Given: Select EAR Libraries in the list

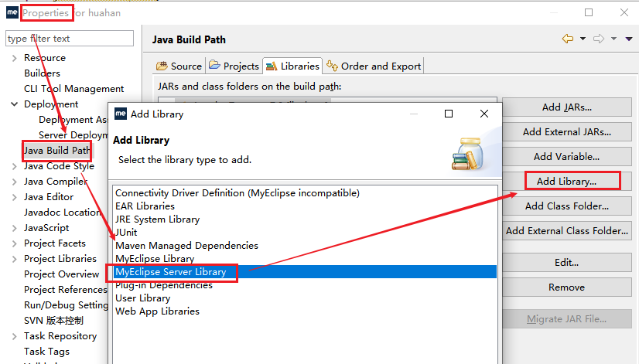Looking at the screenshot, I should 305,206.
